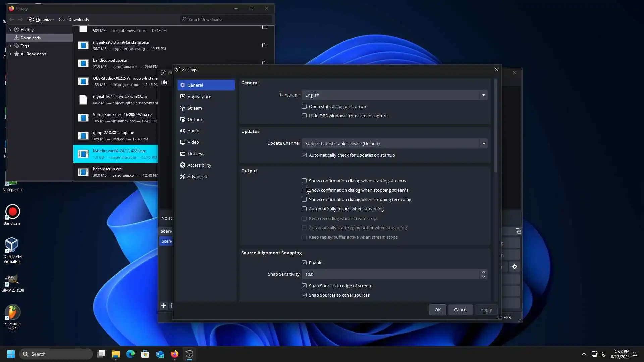644x362 pixels.
Task: Open the Accessibility settings section
Action: coord(199,165)
